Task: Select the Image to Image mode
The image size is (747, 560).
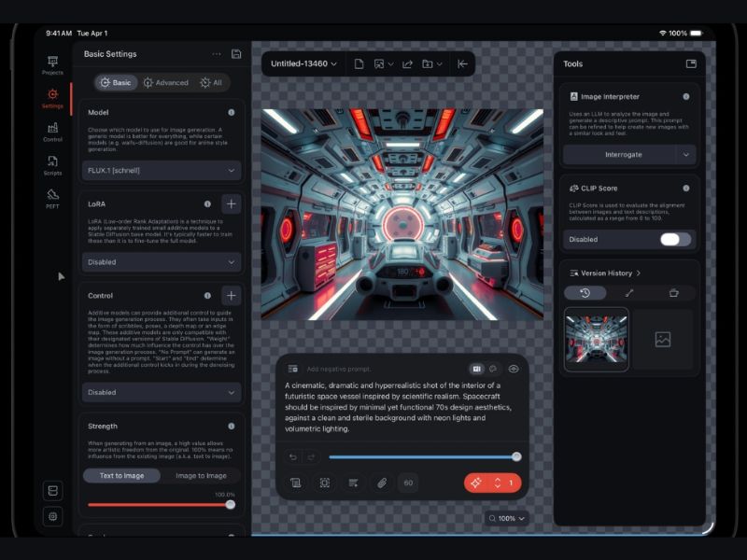Action: tap(200, 475)
